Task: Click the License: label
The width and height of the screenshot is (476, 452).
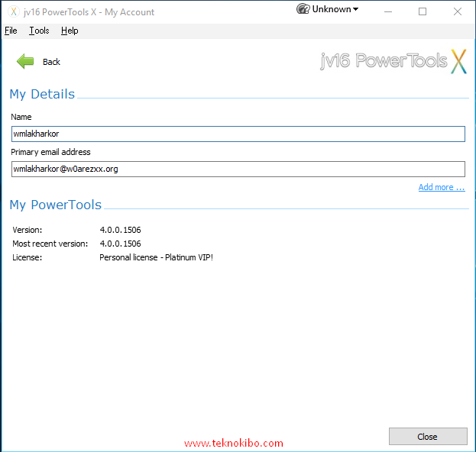Action: pos(28,257)
